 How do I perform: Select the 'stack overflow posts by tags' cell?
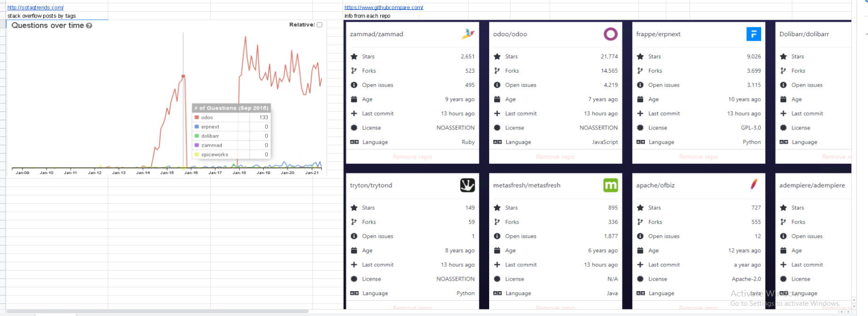(57, 16)
